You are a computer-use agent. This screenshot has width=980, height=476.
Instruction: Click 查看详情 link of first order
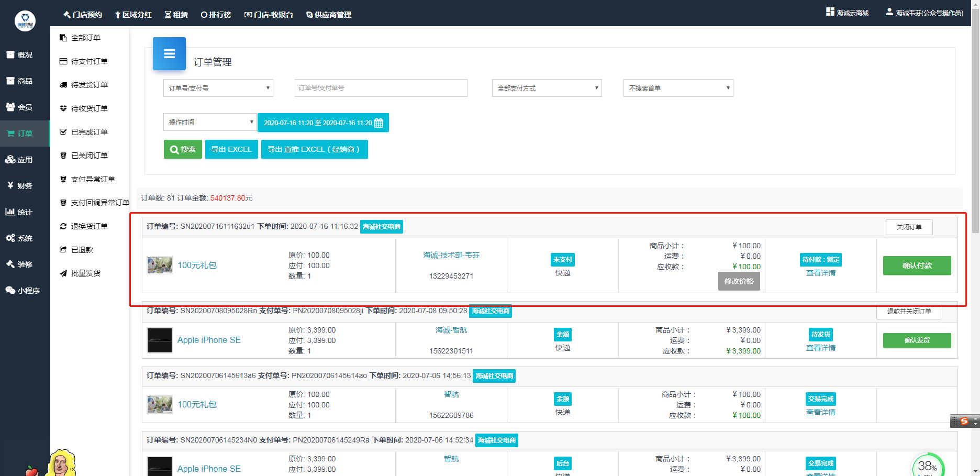(x=820, y=273)
